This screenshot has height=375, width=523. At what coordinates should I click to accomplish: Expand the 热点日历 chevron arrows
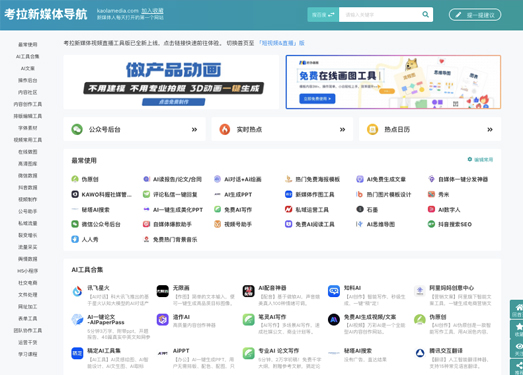[490, 129]
